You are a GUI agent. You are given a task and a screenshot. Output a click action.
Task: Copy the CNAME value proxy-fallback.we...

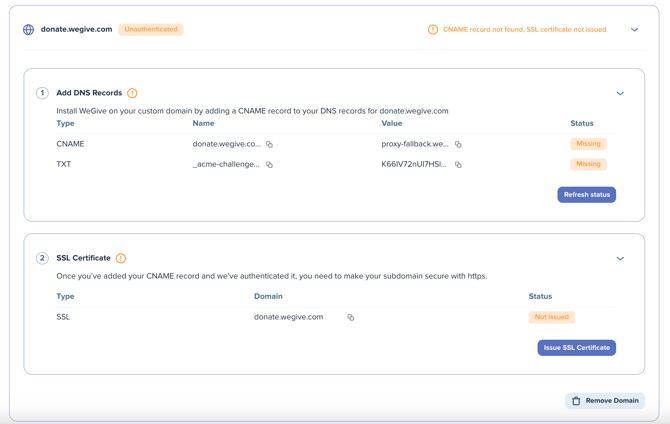(458, 144)
